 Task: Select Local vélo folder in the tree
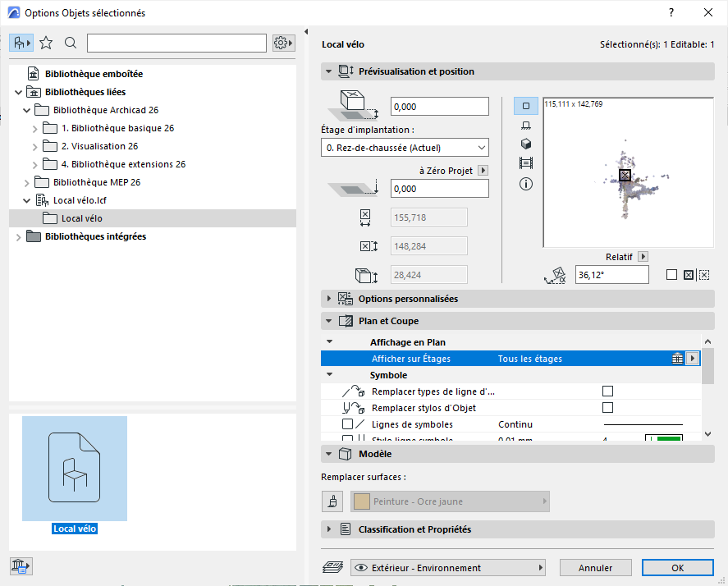(81, 218)
